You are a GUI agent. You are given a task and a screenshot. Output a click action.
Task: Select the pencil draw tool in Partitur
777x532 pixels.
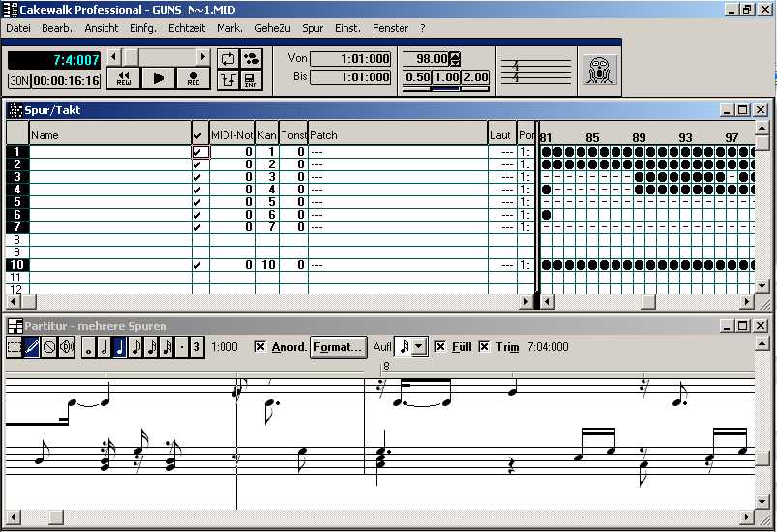pyautogui.click(x=32, y=347)
